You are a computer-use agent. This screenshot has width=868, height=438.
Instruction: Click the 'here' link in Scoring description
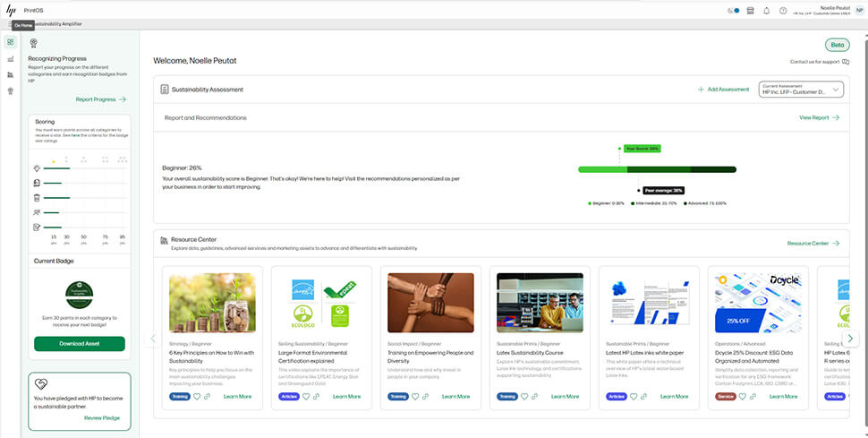point(75,135)
